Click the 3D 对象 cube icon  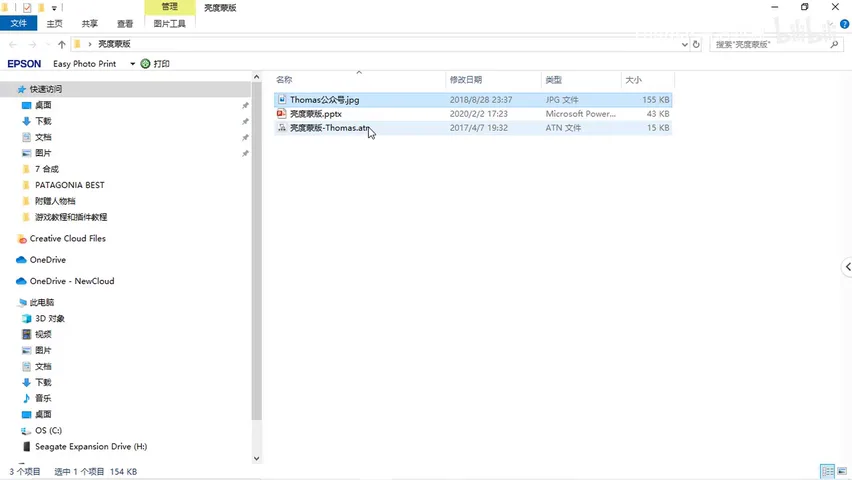[26, 319]
